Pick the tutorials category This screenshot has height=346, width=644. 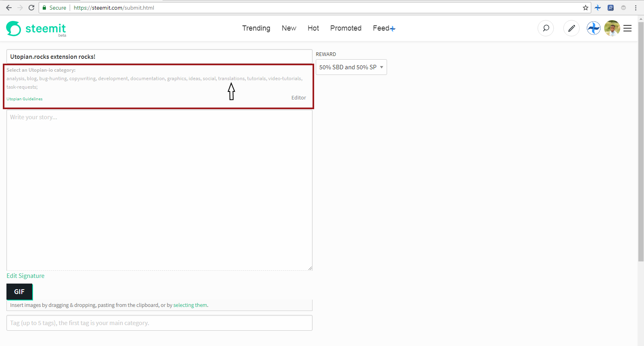(x=257, y=79)
